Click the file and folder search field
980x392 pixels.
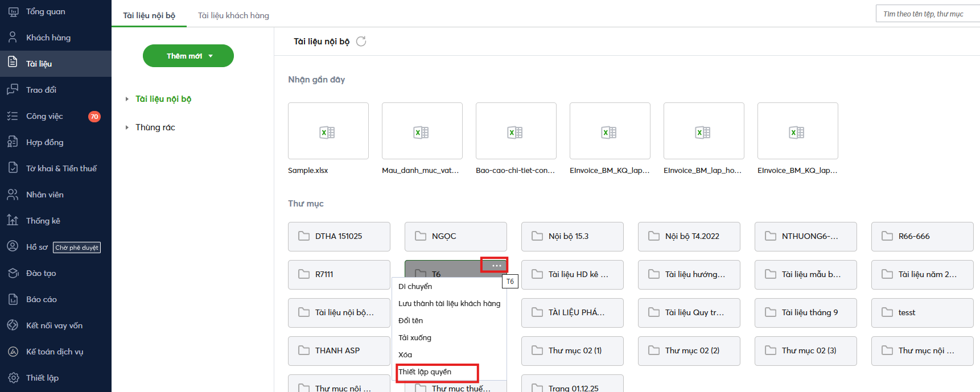pyautogui.click(x=927, y=14)
